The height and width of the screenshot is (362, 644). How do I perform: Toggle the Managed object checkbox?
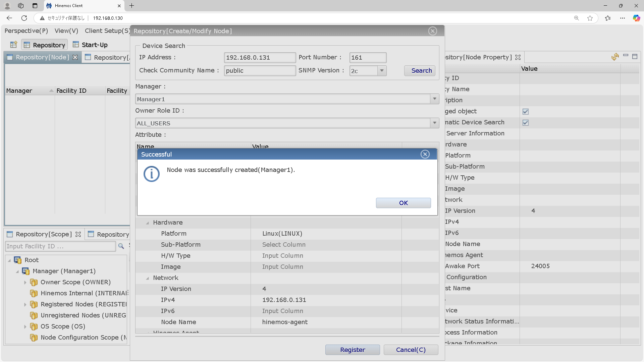[x=525, y=111]
